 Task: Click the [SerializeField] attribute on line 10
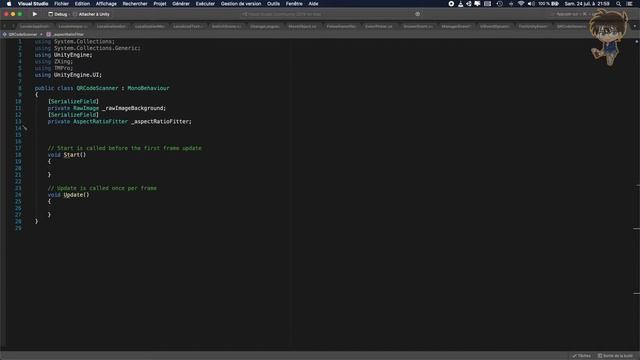point(73,102)
